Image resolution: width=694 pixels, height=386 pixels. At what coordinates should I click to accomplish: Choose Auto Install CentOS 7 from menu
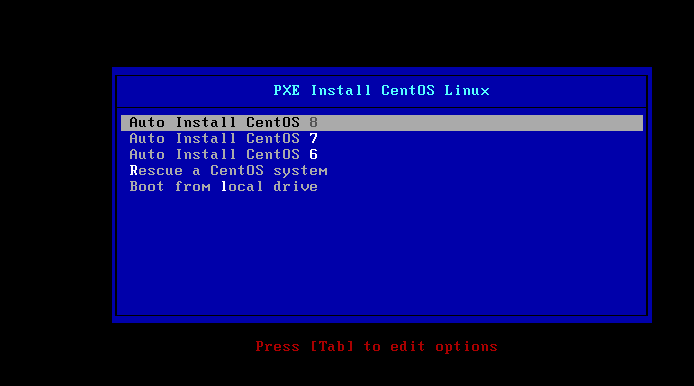(382, 139)
